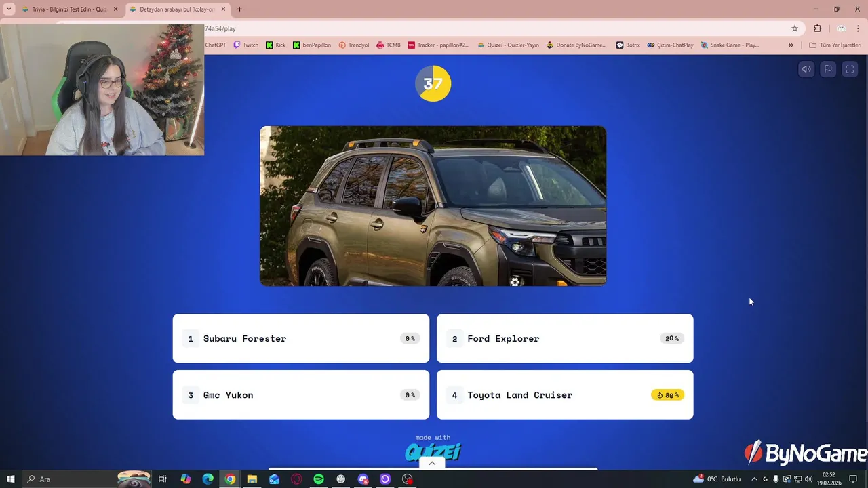Viewport: 868px width, 488px height.
Task: Click the flag report icon
Action: [x=828, y=69]
